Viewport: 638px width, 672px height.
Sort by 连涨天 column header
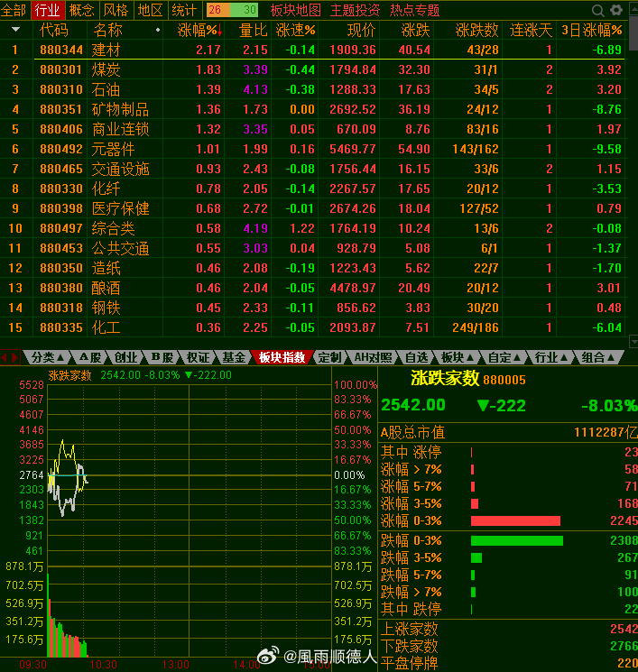click(531, 30)
